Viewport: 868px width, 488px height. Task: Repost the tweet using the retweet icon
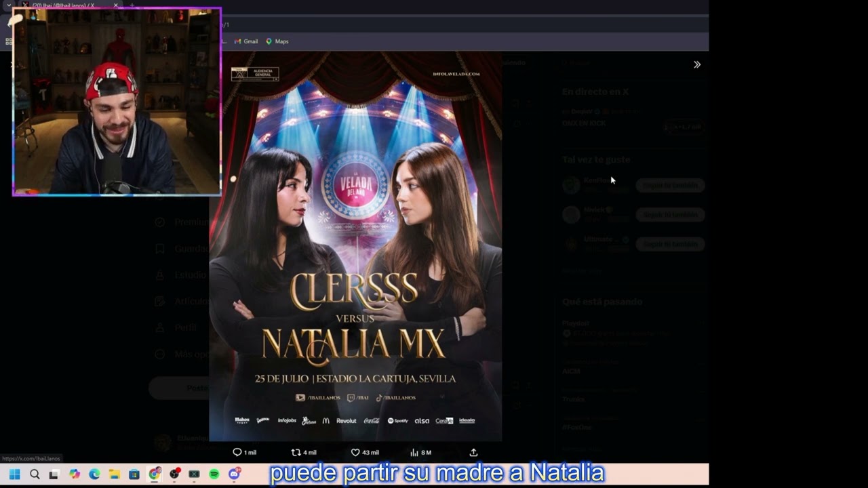tap(296, 452)
